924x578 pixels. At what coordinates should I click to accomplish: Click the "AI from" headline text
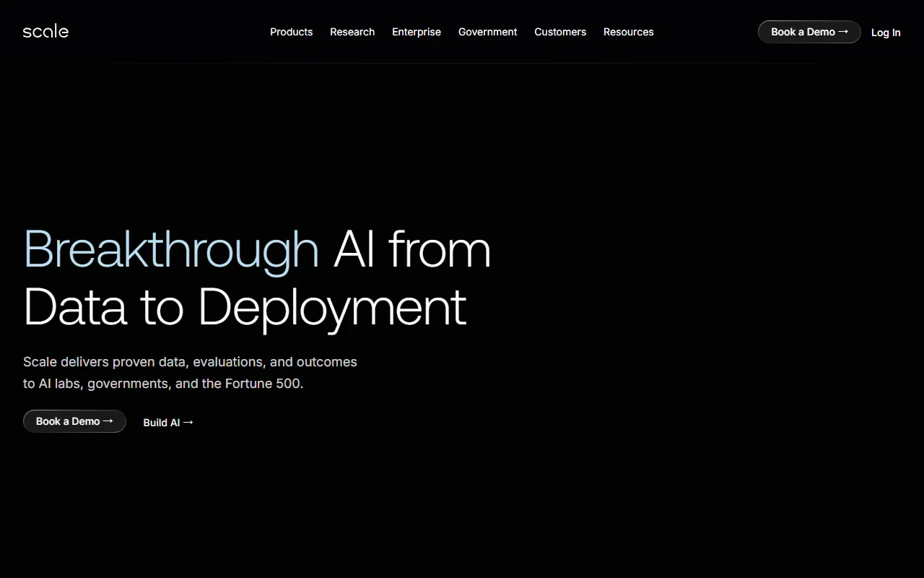tap(411, 250)
